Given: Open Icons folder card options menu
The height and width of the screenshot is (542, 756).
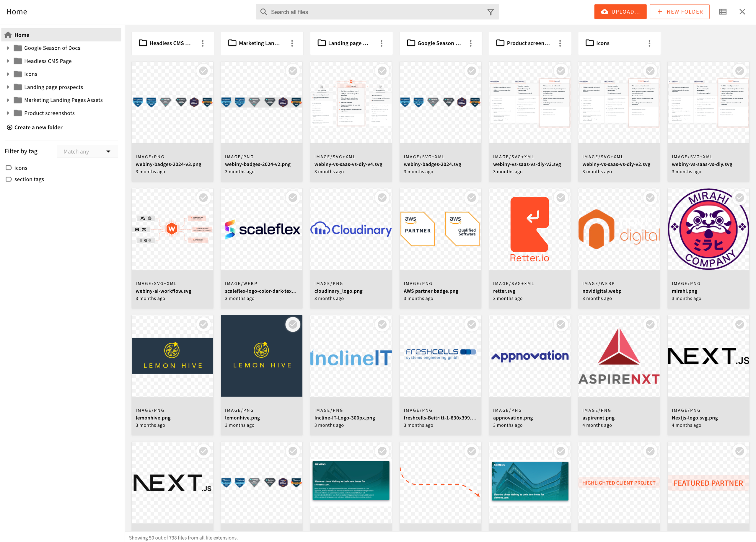Looking at the screenshot, I should point(649,43).
